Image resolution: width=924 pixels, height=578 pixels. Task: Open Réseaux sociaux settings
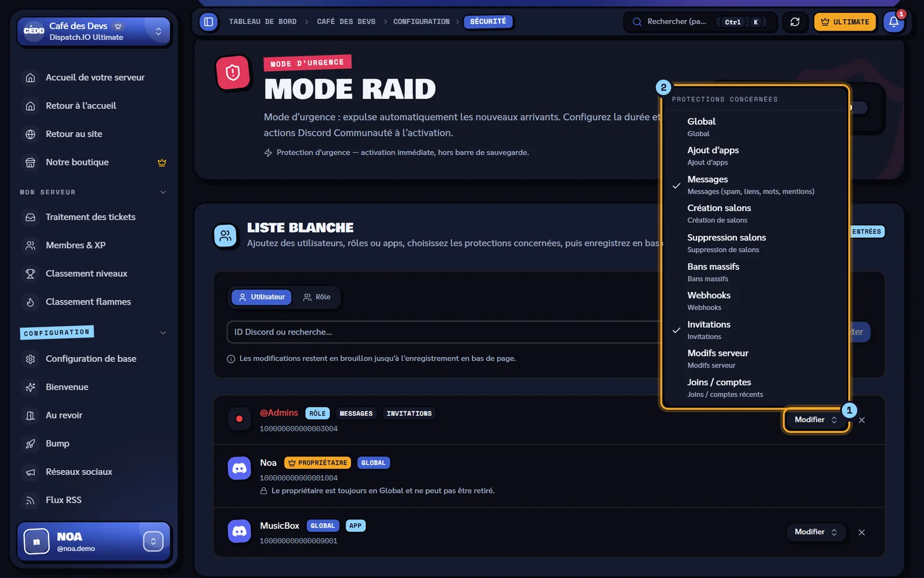[94, 472]
